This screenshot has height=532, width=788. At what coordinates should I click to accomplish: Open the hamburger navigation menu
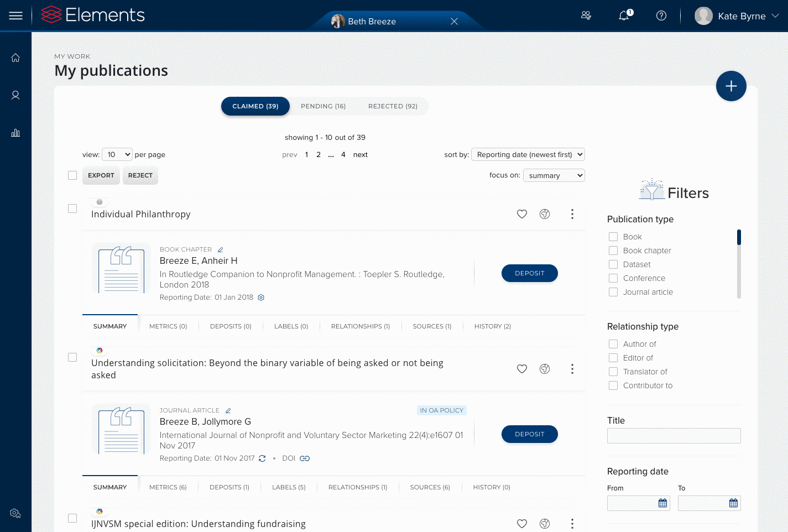[16, 15]
